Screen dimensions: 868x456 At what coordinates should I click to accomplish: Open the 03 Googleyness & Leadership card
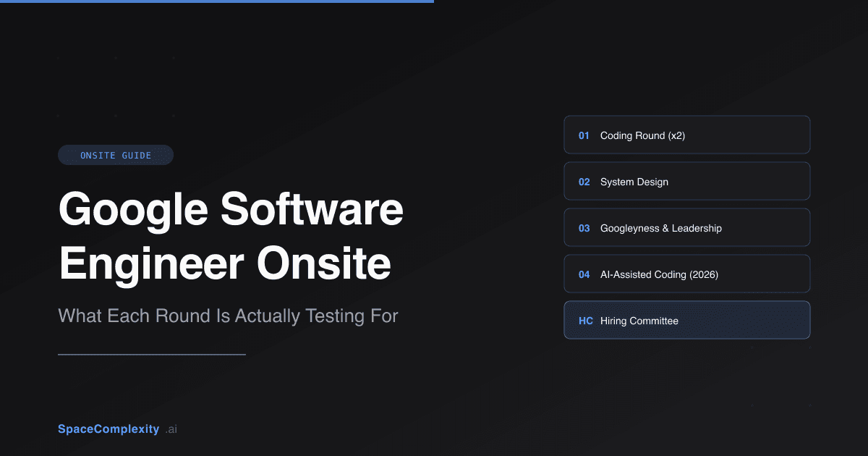(x=687, y=228)
